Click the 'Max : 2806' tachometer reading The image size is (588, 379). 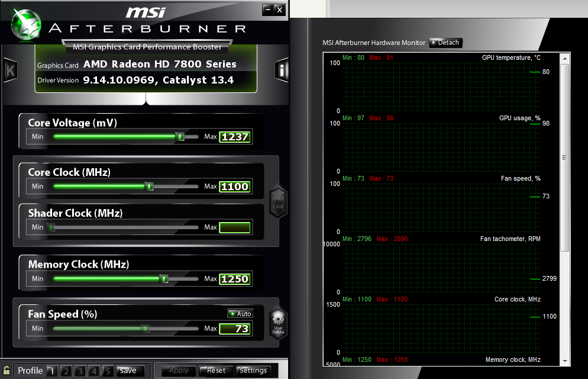392,239
